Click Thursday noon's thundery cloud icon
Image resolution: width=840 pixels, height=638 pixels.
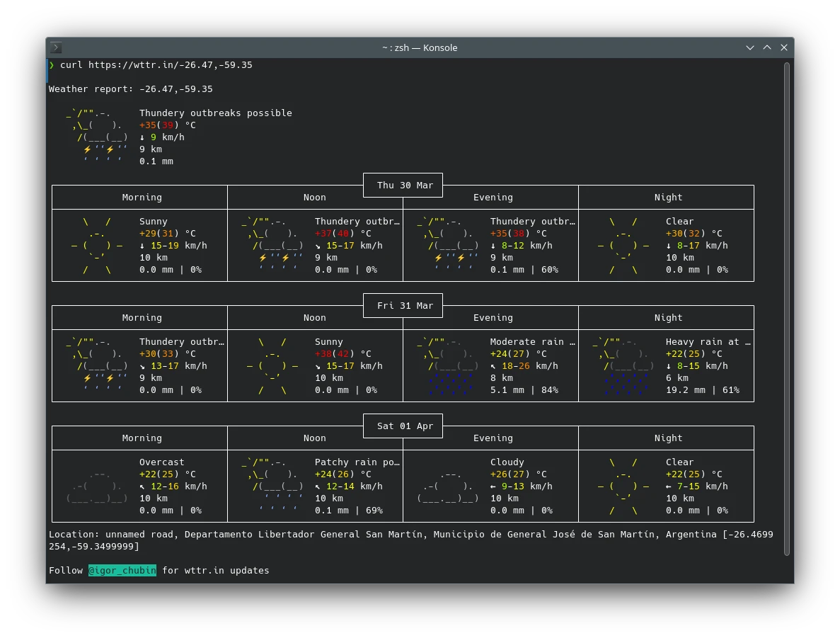272,246
